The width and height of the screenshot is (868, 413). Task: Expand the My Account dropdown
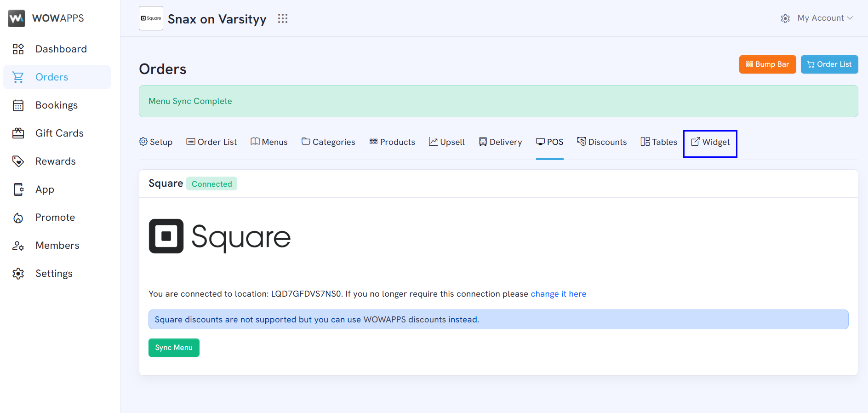click(x=825, y=18)
